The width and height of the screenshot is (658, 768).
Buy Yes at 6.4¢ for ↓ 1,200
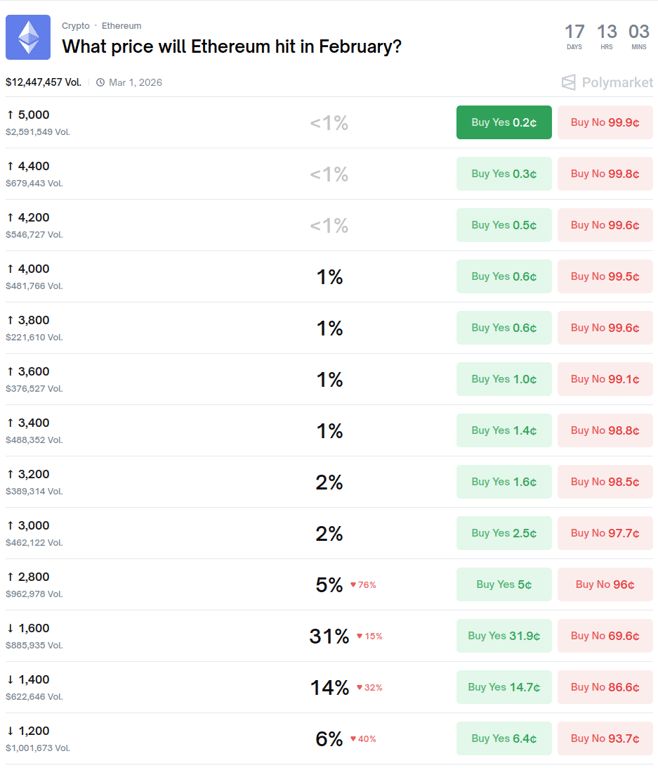coord(504,738)
